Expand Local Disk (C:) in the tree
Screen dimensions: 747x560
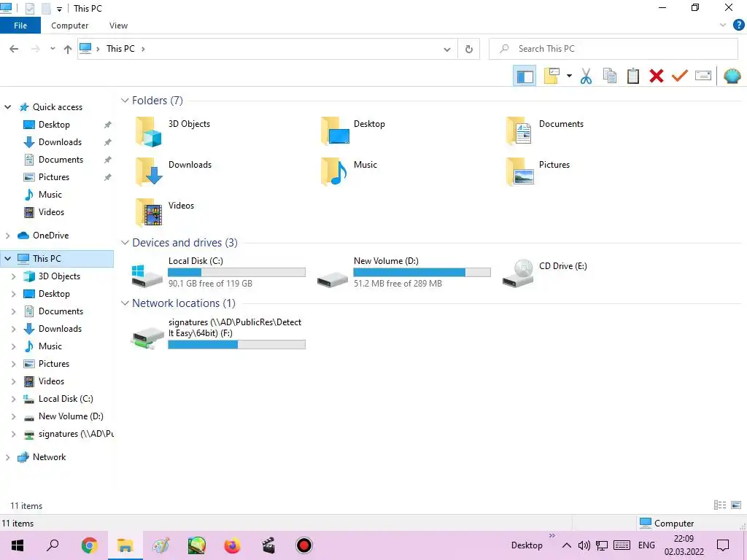pyautogui.click(x=13, y=399)
